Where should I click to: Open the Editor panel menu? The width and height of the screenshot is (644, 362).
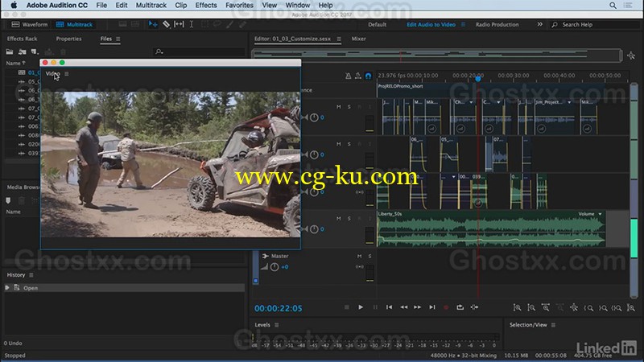pos(339,39)
